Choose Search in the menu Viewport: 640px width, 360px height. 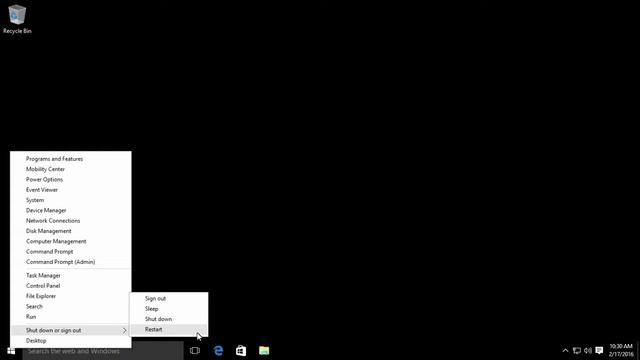pos(71,307)
